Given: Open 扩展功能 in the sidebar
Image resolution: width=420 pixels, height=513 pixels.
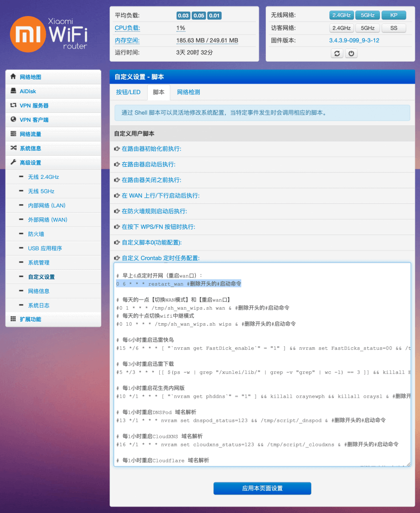Looking at the screenshot, I should (30, 319).
